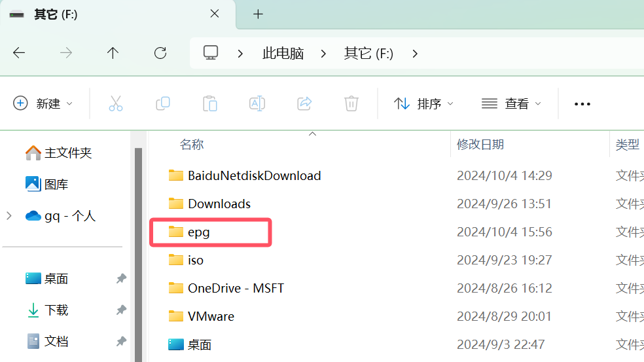Image resolution: width=644 pixels, height=362 pixels.
Task: Click the sidebar vertical scrollbar
Action: pos(138,255)
